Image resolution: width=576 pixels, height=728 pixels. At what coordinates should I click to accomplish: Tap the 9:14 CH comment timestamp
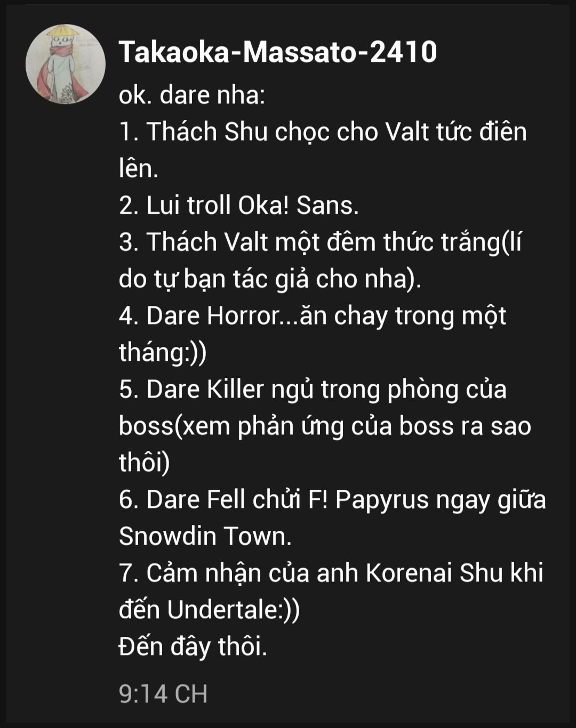coord(163,693)
